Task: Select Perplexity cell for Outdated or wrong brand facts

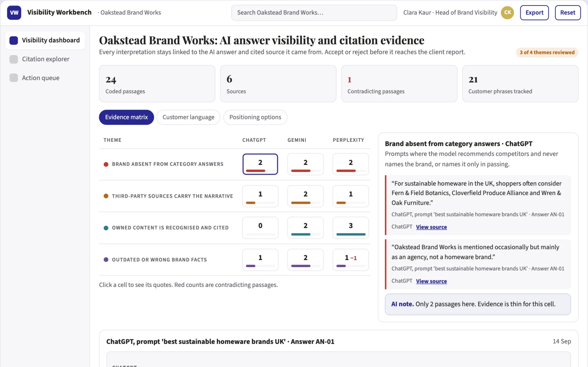Action: tap(351, 260)
